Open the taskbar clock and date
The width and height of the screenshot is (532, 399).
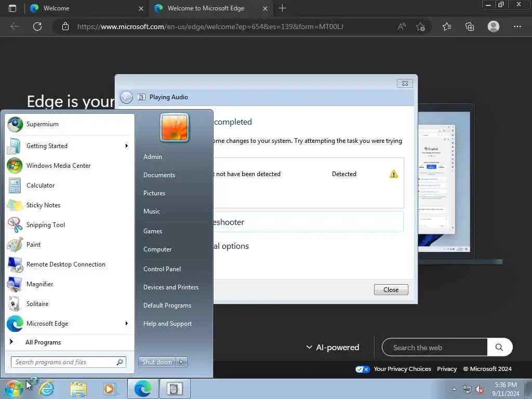pos(506,389)
